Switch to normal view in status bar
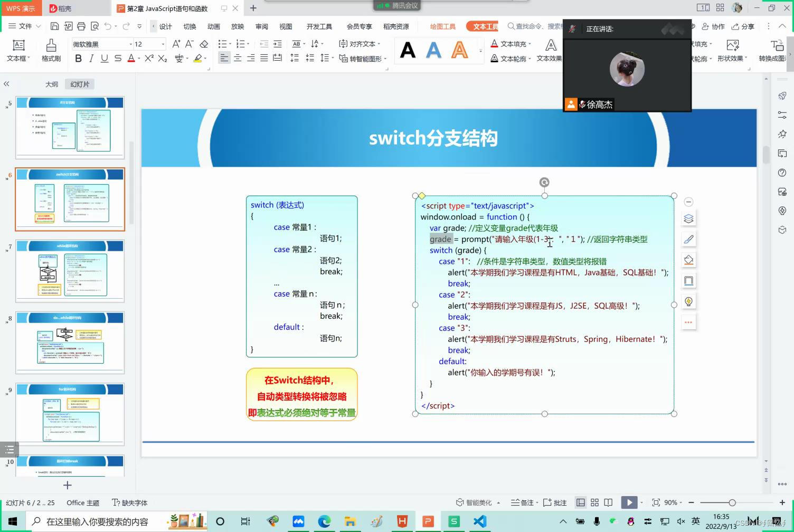Image resolution: width=794 pixels, height=532 pixels. click(581, 502)
